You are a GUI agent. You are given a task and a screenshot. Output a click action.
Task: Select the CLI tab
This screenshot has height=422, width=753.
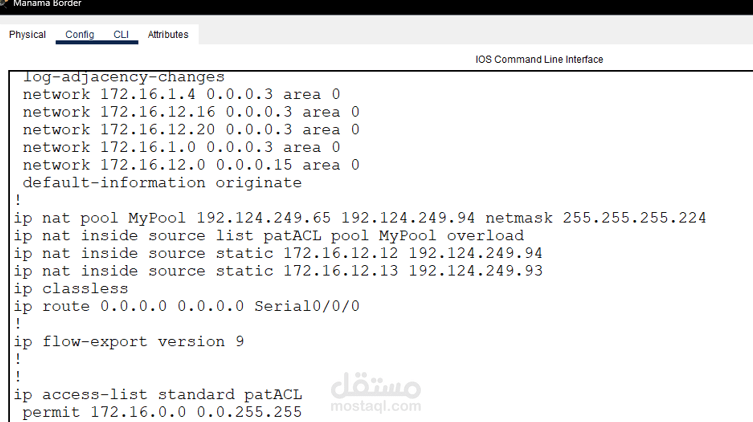(121, 35)
